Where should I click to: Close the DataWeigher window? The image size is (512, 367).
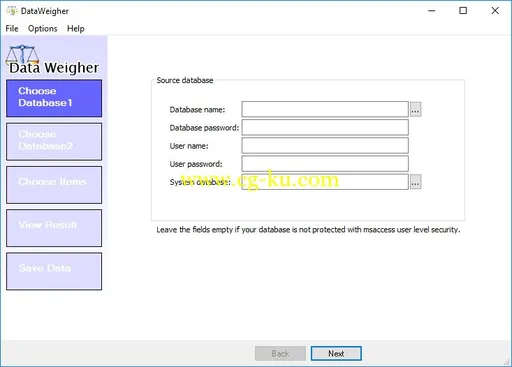click(495, 11)
